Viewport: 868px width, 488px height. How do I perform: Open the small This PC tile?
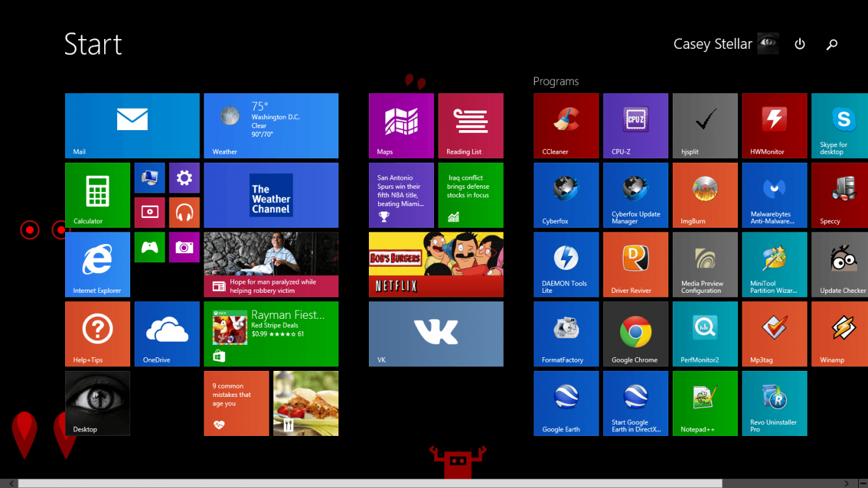[150, 178]
